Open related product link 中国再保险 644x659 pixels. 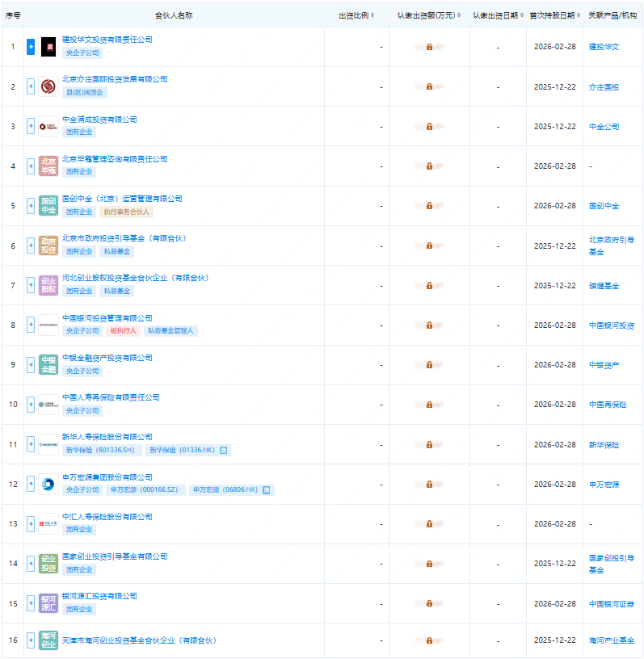(x=607, y=404)
